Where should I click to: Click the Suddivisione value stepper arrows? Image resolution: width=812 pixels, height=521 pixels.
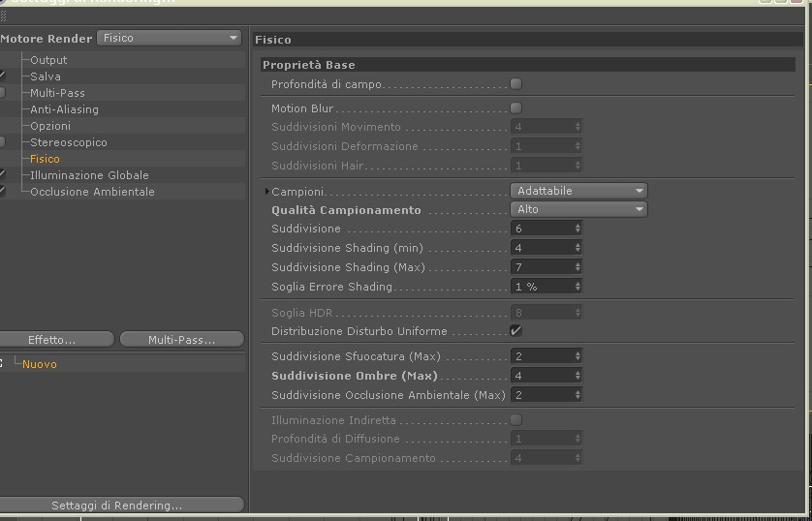point(578,229)
